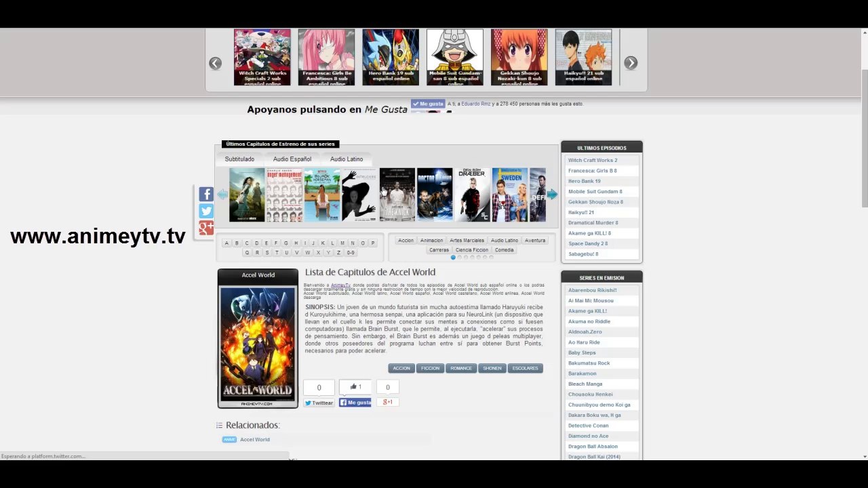The image size is (868, 488).
Task: Open Baby Steps series link
Action: tap(582, 352)
